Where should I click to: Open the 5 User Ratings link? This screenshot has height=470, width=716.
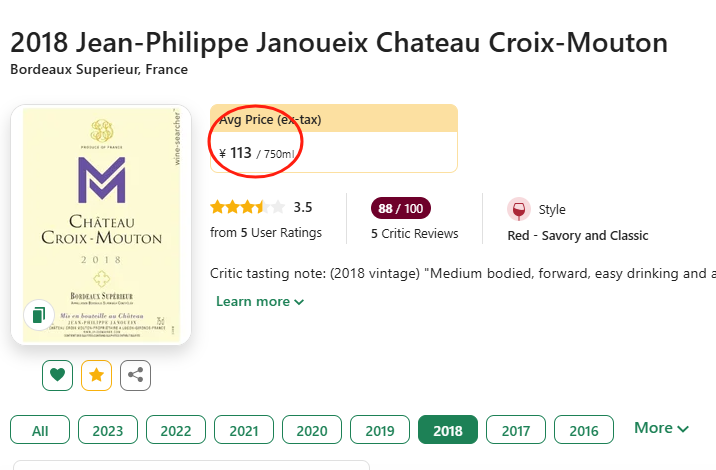(x=266, y=233)
